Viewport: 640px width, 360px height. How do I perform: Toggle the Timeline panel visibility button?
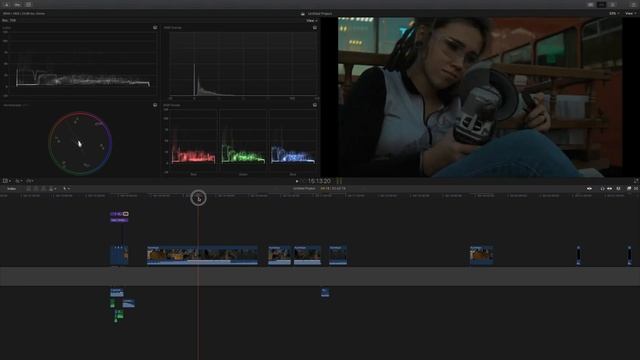pyautogui.click(x=601, y=4)
